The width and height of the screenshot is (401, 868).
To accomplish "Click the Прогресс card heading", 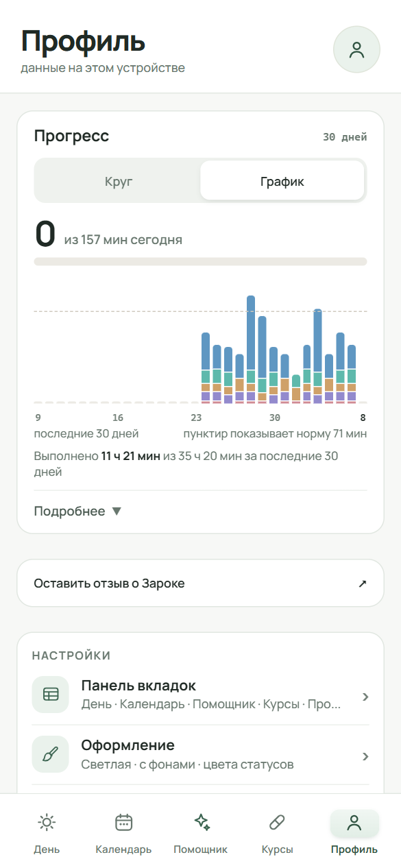I will coord(71,136).
